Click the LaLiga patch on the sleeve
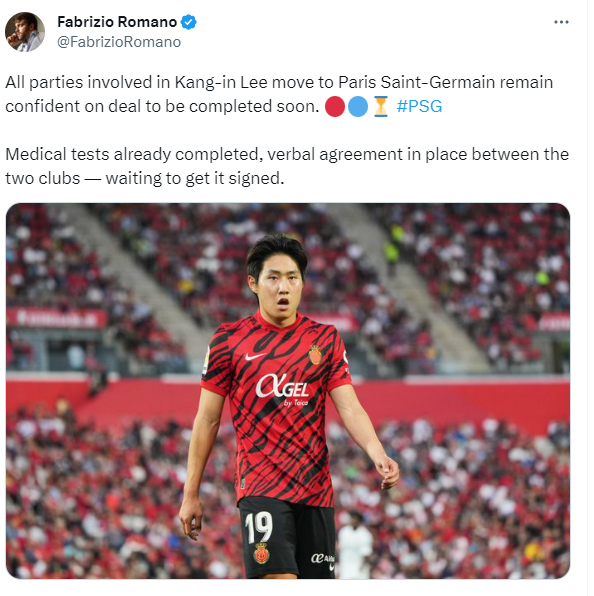The image size is (594, 596). pos(206,360)
